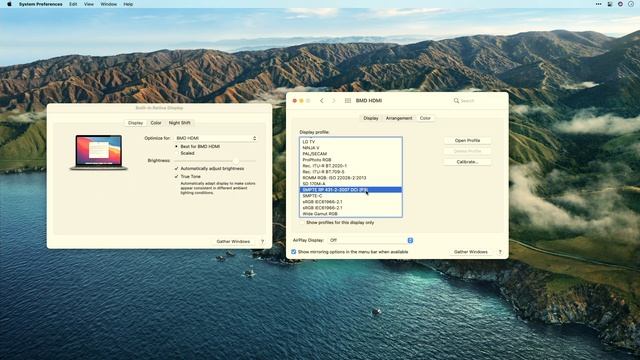
Task: Click the three-dot menu bar icon
Action: (x=598, y=4)
